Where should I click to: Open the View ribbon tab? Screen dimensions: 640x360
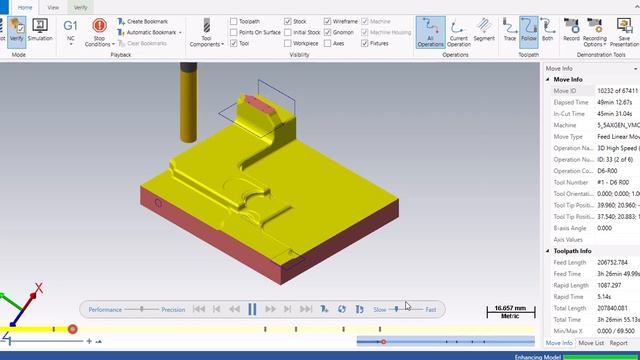pyautogui.click(x=53, y=7)
